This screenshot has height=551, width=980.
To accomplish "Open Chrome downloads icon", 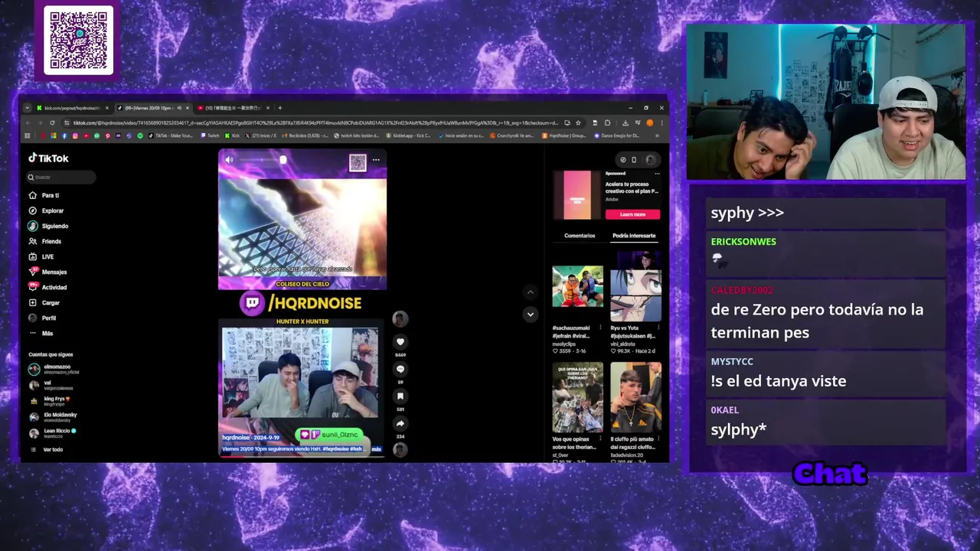I will 625,123.
